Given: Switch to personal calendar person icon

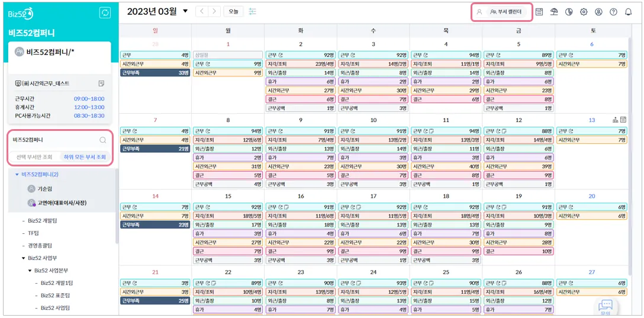Looking at the screenshot, I should point(479,12).
